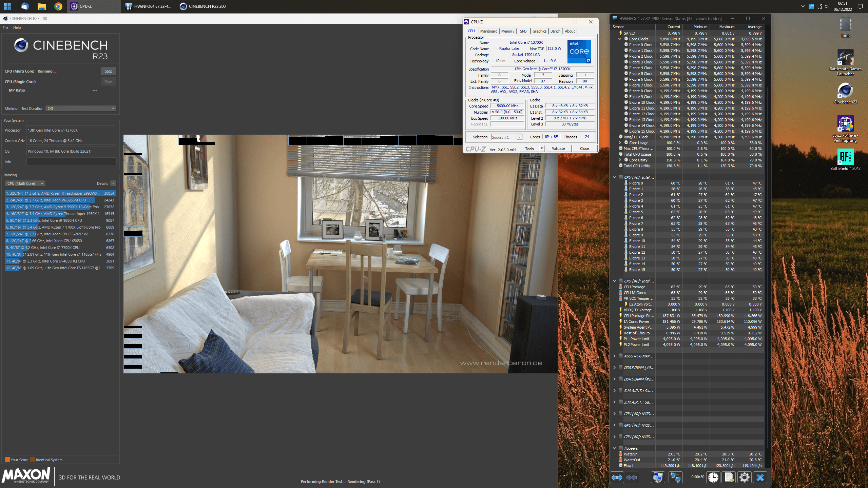
Task: Click Cinebench Processor field
Action: (x=71, y=130)
